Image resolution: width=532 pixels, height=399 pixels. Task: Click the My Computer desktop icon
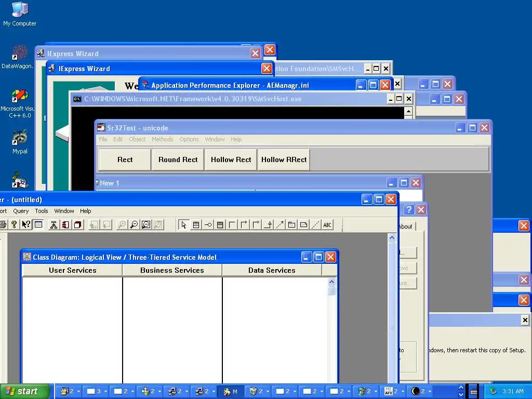(20, 14)
